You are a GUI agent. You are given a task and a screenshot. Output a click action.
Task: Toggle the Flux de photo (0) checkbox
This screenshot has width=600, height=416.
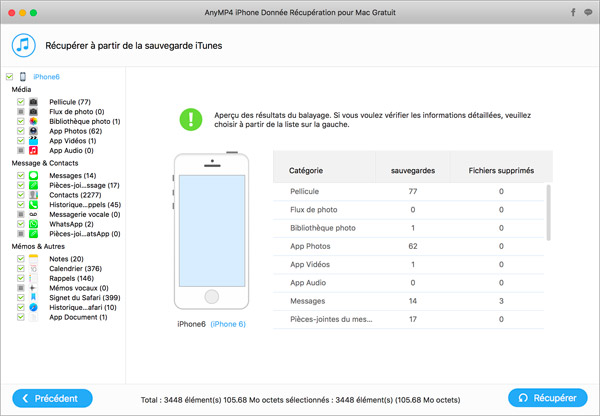point(21,112)
